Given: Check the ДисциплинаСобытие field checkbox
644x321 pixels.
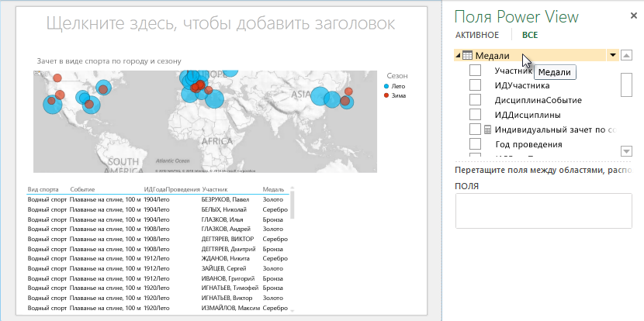Looking at the screenshot, I should [475, 100].
